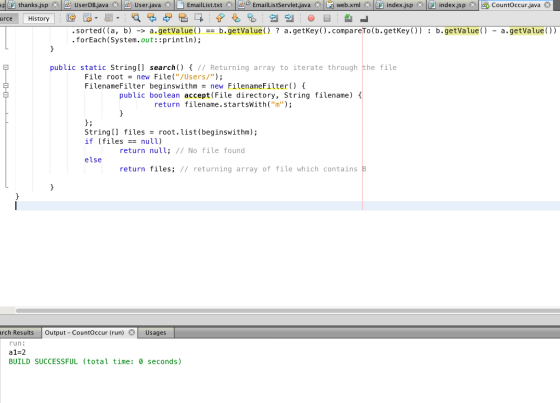Go back with the Back navigation icon
The image size is (560, 403).
87,18
